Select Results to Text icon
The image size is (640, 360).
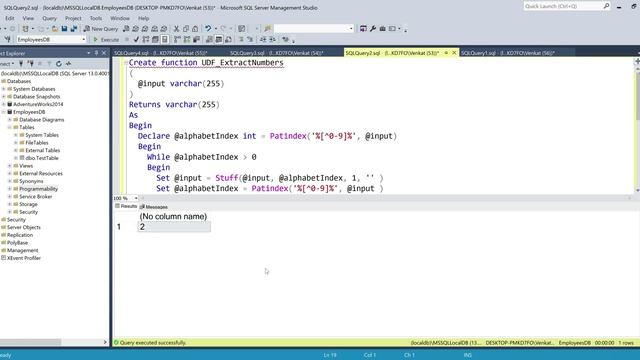pyautogui.click(x=209, y=40)
